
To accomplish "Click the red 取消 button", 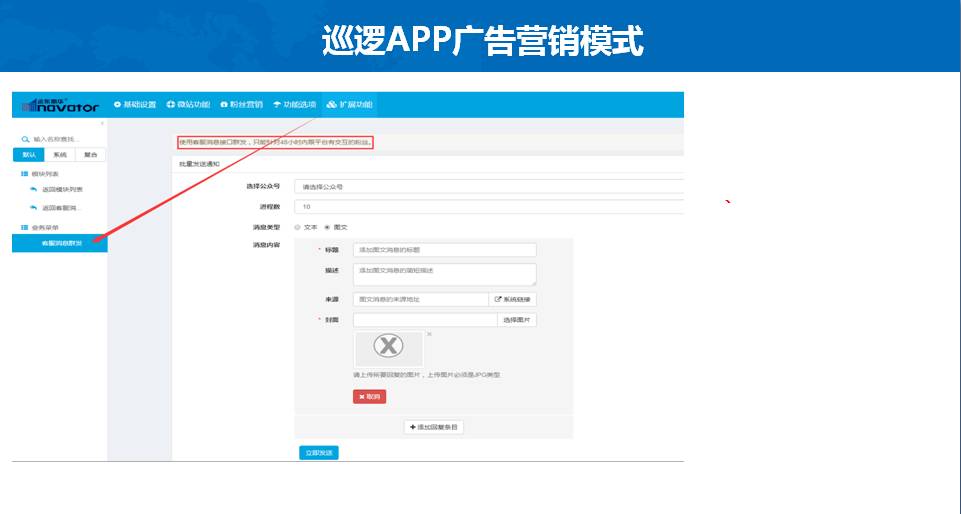I will point(369,396).
